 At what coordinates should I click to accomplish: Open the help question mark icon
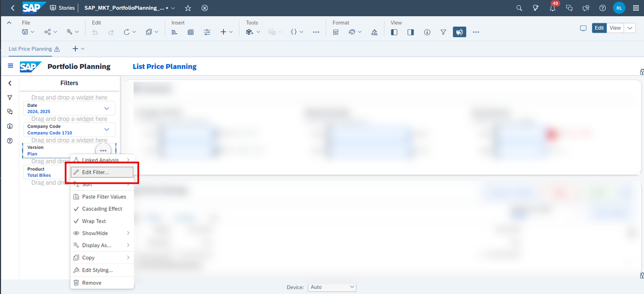coord(602,8)
